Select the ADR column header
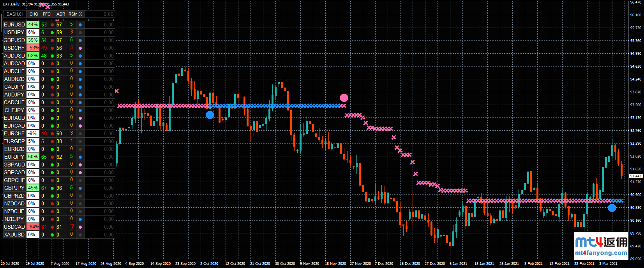The height and width of the screenshot is (268, 644). coord(61,14)
